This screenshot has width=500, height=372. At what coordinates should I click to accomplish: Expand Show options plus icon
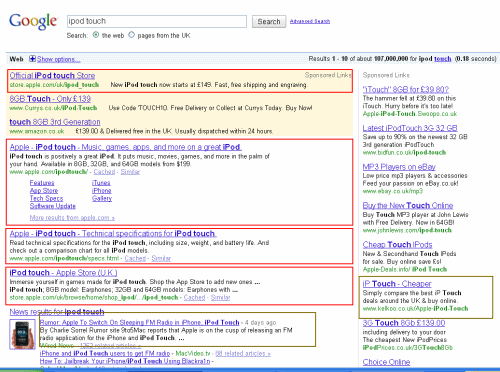(32, 59)
